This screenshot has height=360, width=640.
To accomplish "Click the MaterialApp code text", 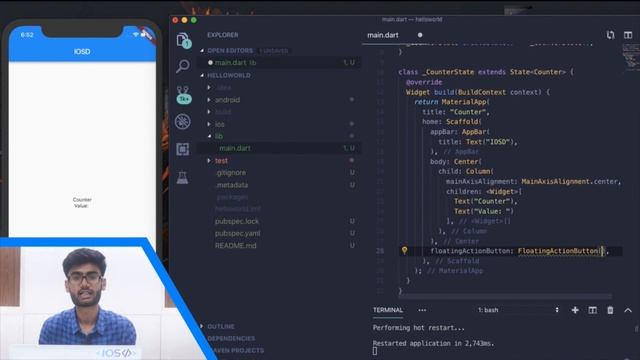I will [x=465, y=102].
